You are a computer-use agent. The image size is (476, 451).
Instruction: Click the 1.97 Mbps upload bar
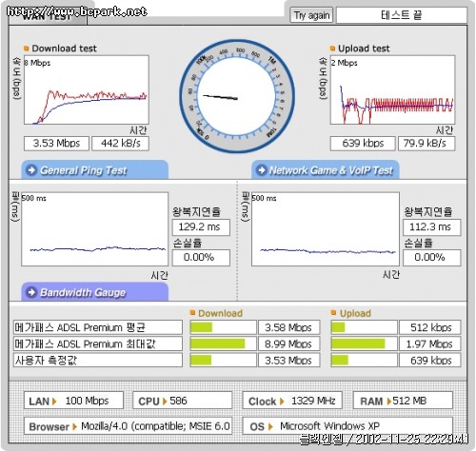pos(364,343)
